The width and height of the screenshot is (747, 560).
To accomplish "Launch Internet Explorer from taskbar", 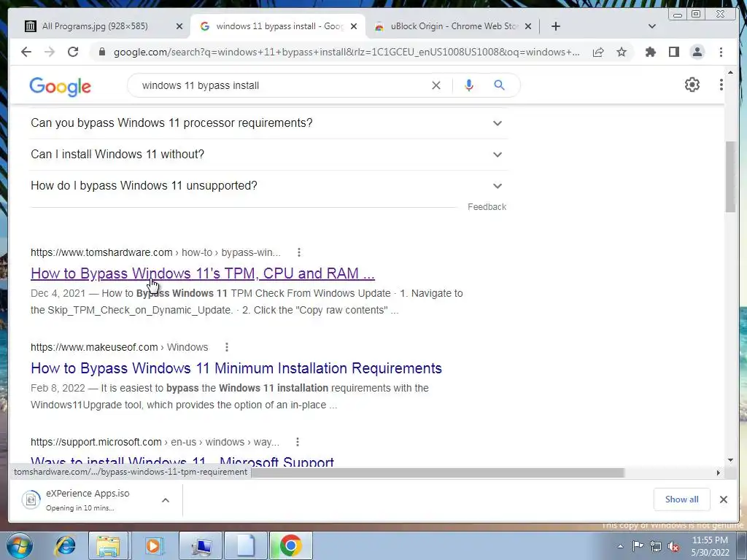I will pos(64,545).
